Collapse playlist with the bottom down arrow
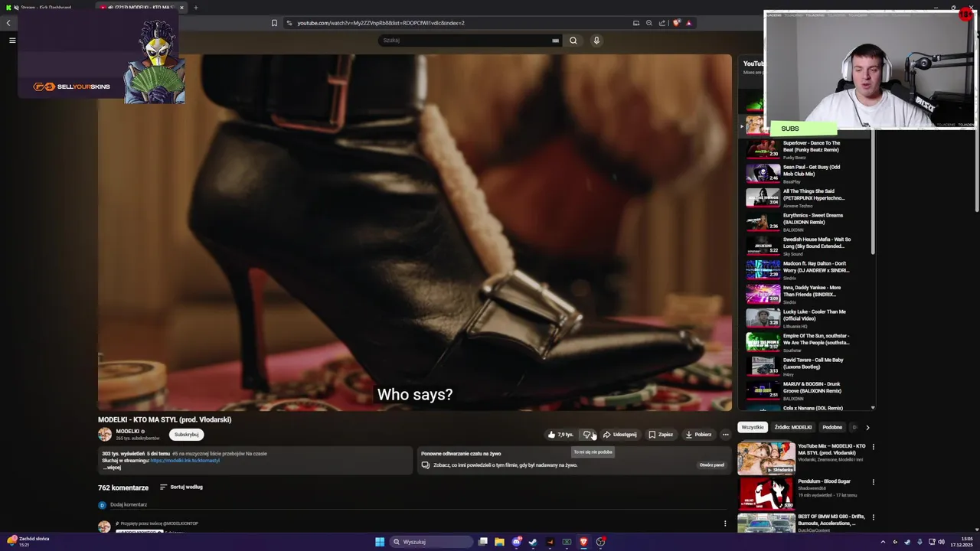 tap(873, 408)
